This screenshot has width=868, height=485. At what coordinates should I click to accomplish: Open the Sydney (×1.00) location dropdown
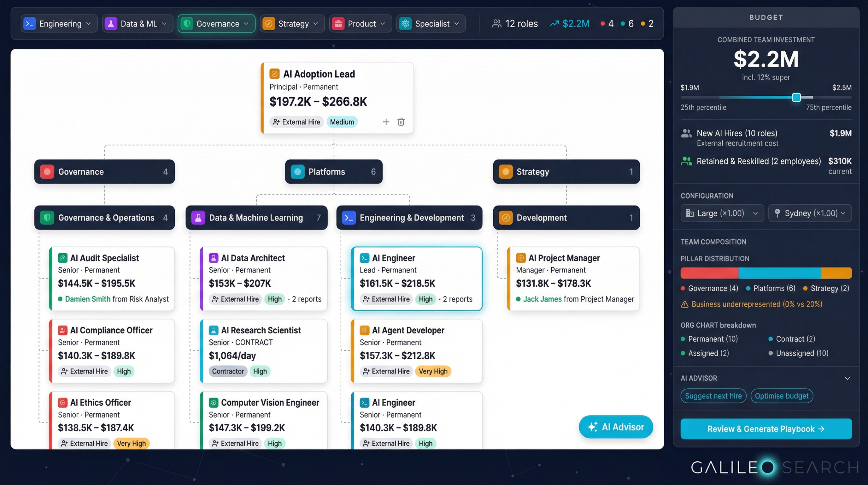point(810,213)
